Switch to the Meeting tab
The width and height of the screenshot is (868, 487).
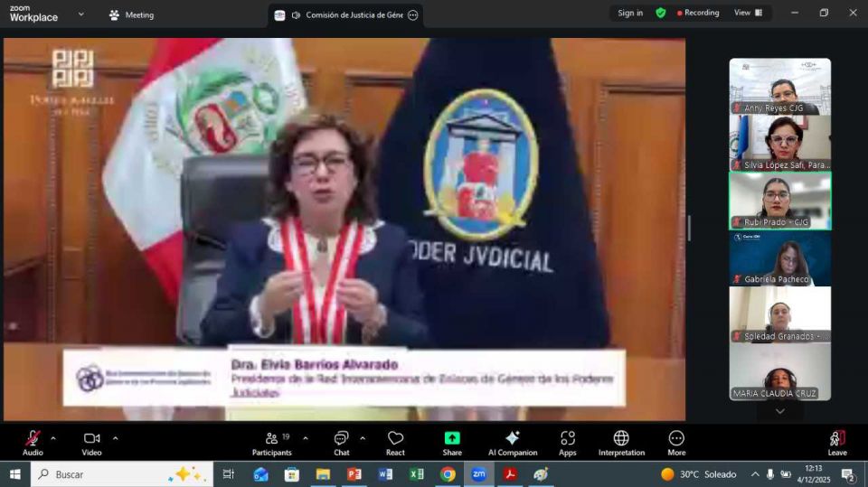click(x=131, y=14)
